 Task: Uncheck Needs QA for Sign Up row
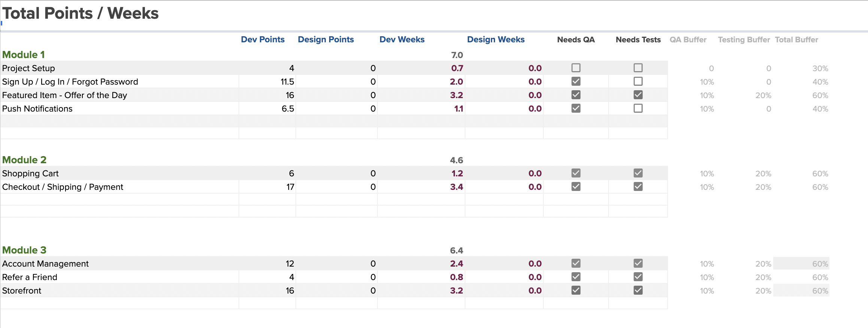(576, 81)
